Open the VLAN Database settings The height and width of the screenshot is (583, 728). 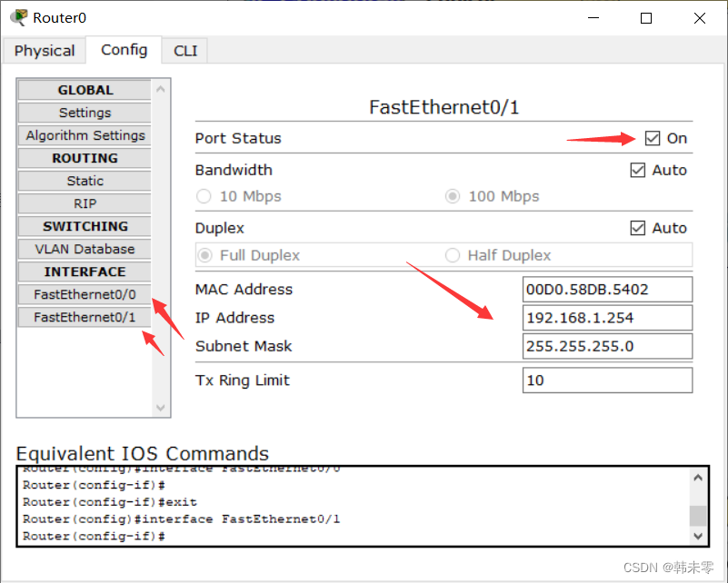coord(84,248)
